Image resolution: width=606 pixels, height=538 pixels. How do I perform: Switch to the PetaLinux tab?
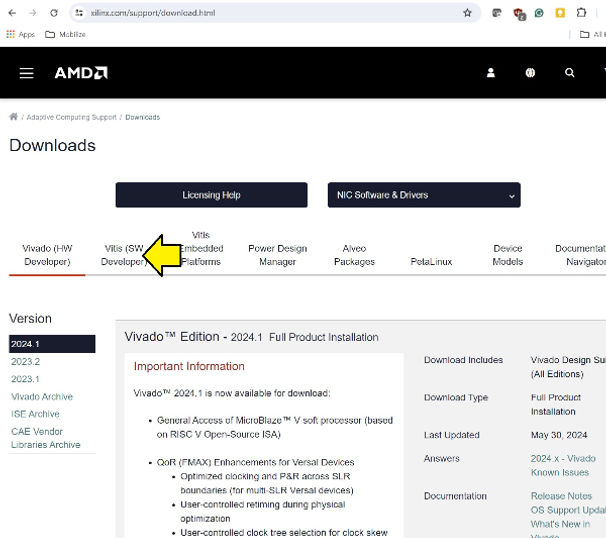tap(432, 262)
